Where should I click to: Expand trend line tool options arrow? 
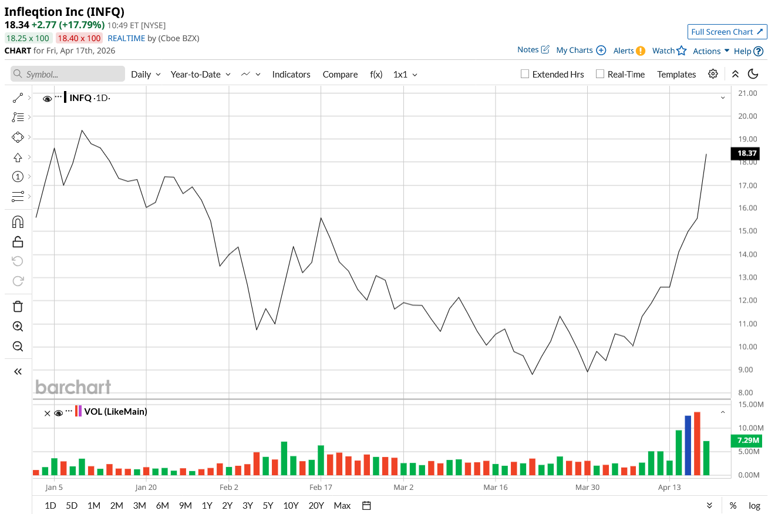coord(29,98)
